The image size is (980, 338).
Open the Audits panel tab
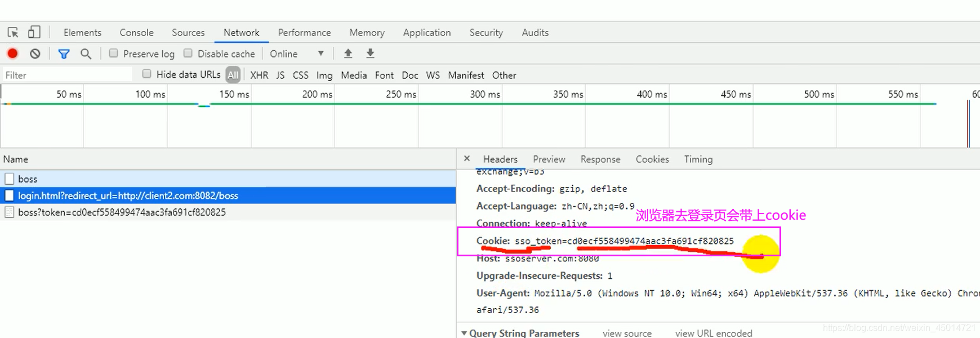point(535,32)
